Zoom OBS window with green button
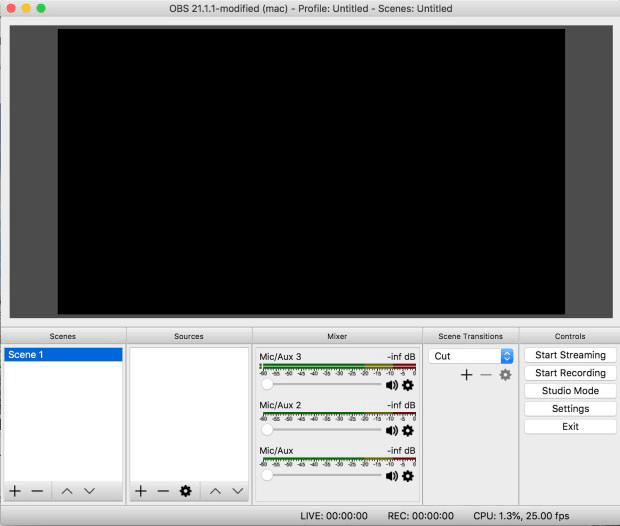The image size is (620, 526). [x=41, y=8]
